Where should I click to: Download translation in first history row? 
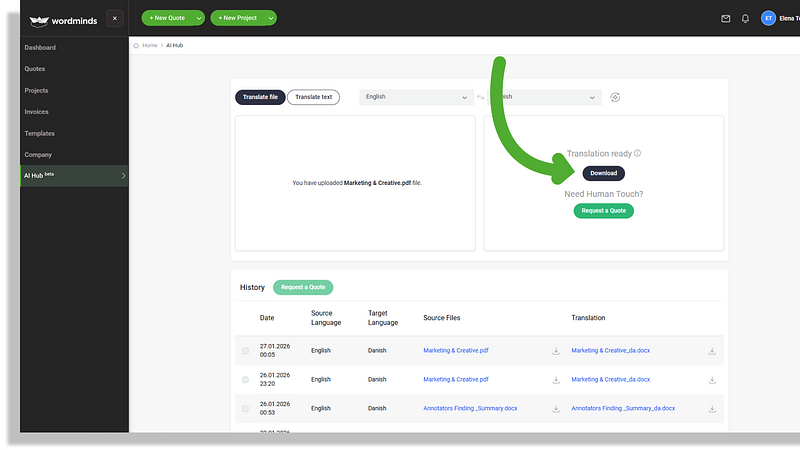712,351
